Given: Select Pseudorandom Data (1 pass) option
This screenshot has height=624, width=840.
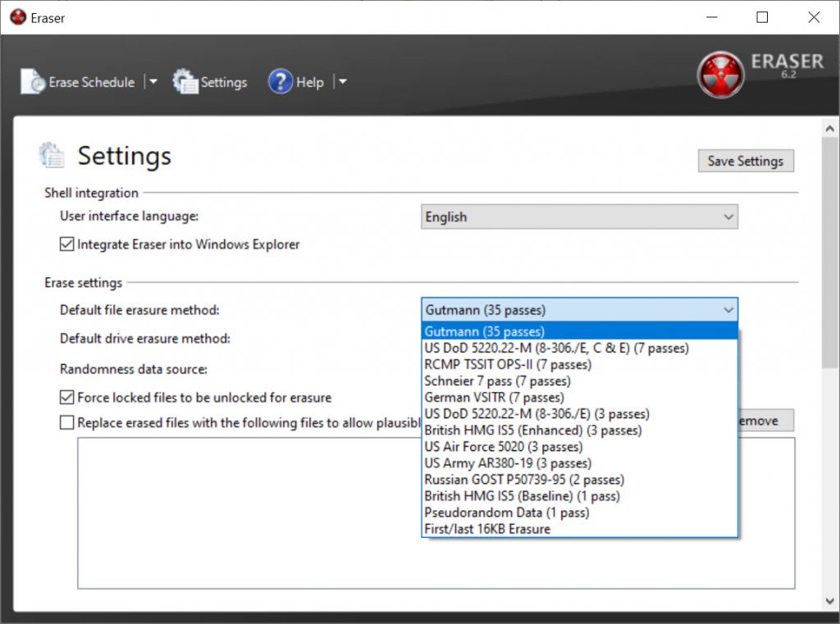Looking at the screenshot, I should (506, 512).
